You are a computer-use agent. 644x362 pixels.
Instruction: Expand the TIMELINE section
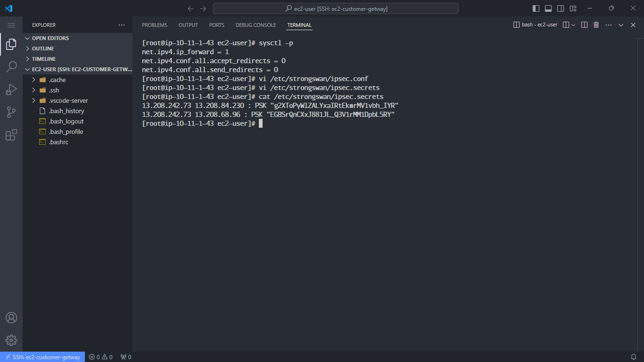(x=78, y=59)
